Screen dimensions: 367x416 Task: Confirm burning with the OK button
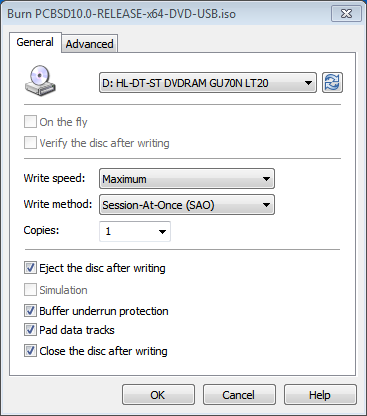pyautogui.click(x=158, y=395)
